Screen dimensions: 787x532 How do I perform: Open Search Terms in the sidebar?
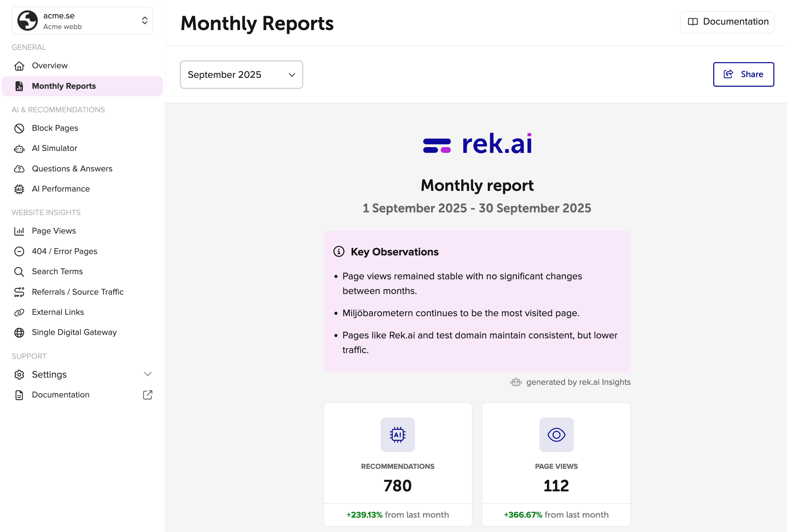click(57, 271)
